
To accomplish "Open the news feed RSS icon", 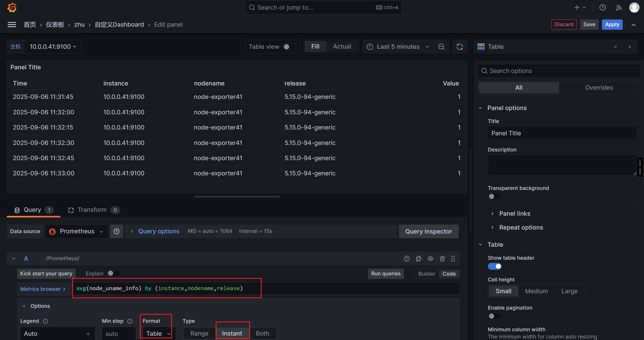I will coord(619,8).
